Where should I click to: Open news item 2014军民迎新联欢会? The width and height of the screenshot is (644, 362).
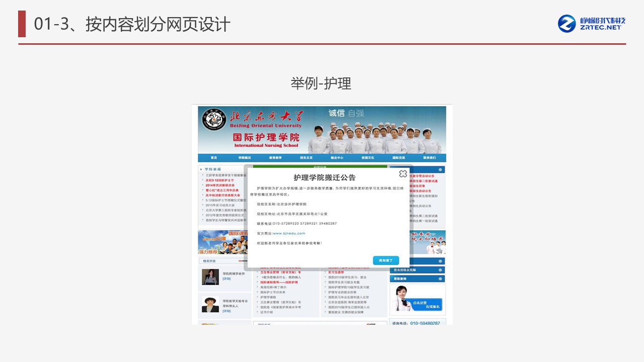[x=220, y=185]
